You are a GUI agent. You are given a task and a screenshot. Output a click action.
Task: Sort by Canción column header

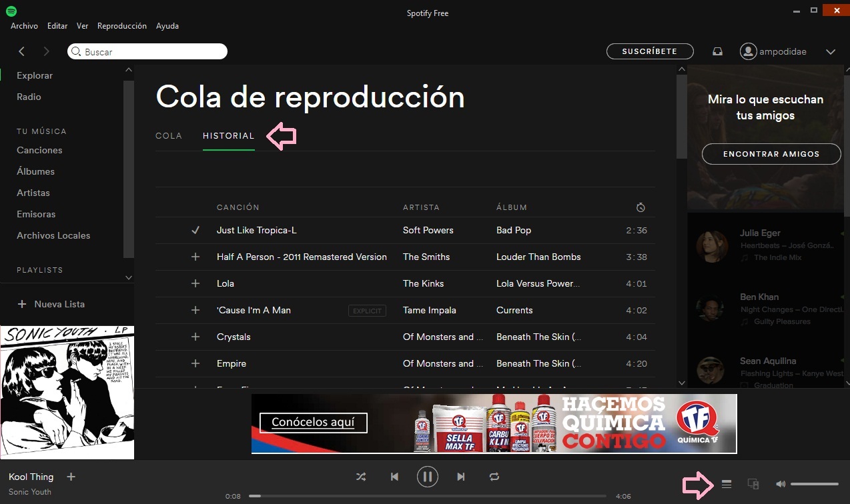238,207
